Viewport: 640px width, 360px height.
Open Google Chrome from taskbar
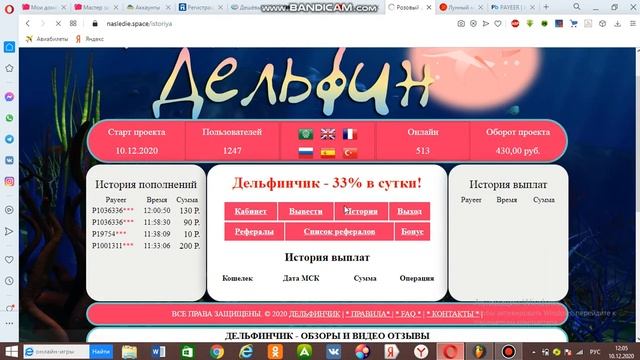tap(217, 351)
